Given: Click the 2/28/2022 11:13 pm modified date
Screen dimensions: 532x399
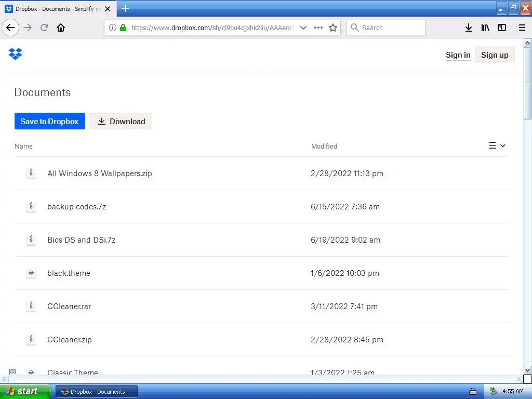Looking at the screenshot, I should click(347, 174).
